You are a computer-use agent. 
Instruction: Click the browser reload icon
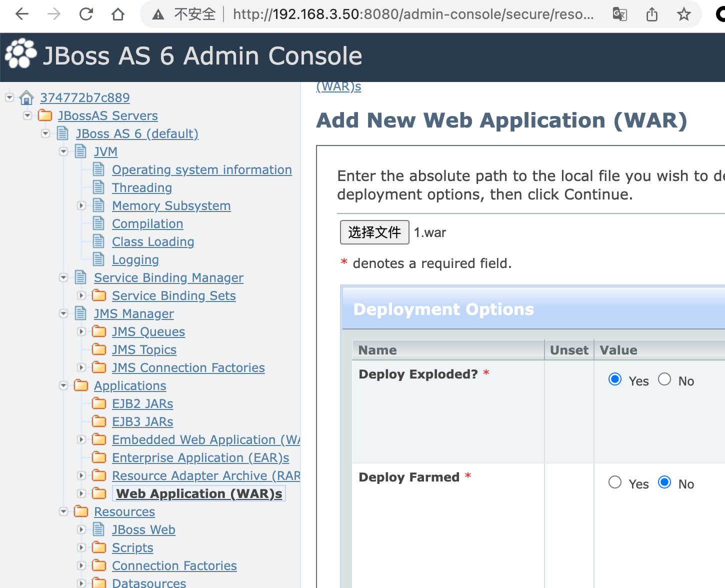[x=86, y=14]
